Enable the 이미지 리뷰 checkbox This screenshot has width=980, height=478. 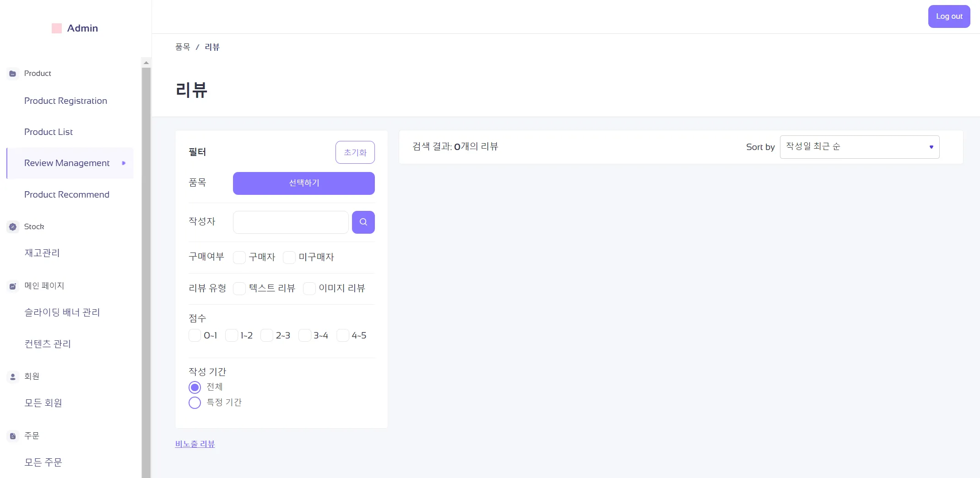pyautogui.click(x=309, y=289)
